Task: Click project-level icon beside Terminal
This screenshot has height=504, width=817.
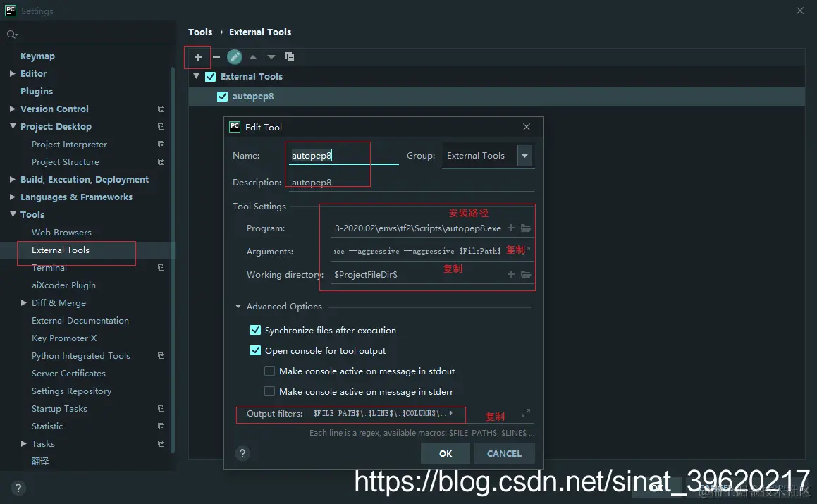Action: pos(161,267)
